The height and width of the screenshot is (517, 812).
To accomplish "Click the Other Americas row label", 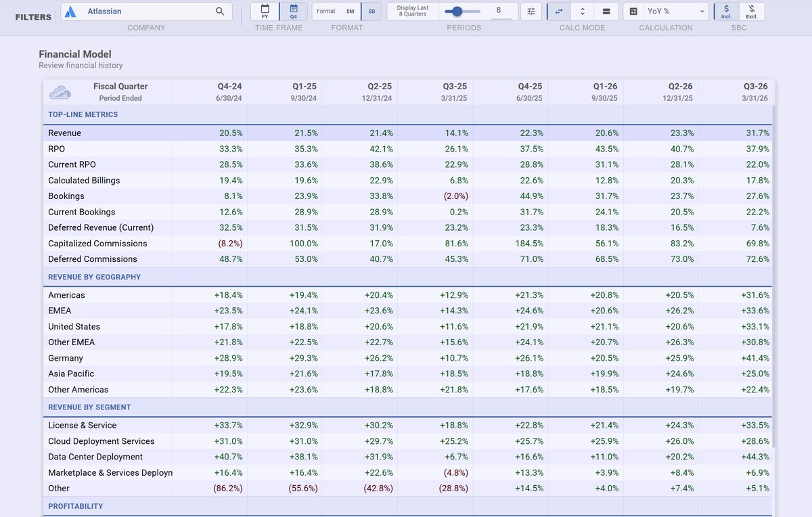I will [x=78, y=390].
